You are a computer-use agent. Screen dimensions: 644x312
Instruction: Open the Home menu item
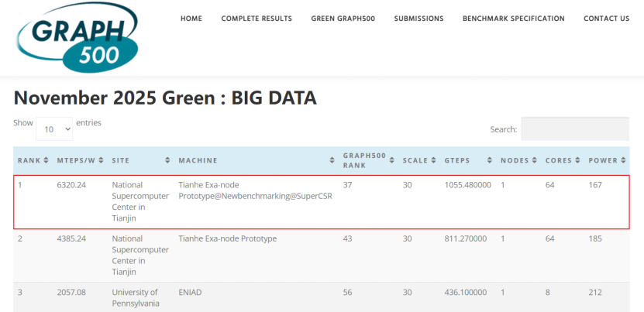[191, 19]
